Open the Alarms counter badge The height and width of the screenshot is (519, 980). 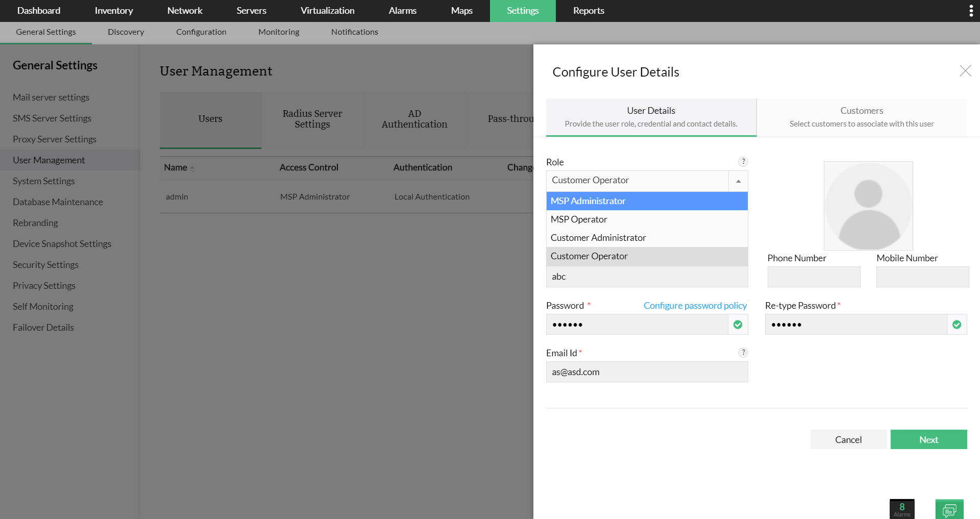[x=902, y=509]
